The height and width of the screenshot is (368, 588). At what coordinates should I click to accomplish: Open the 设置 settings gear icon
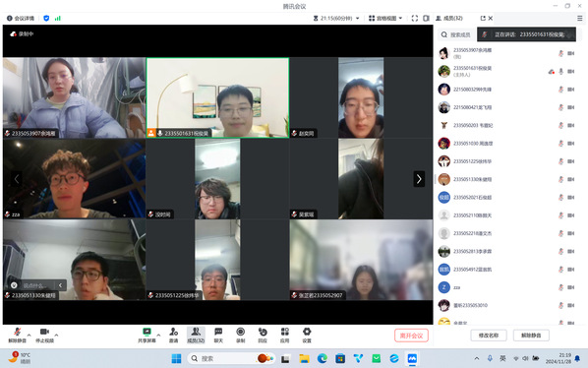[307, 335]
